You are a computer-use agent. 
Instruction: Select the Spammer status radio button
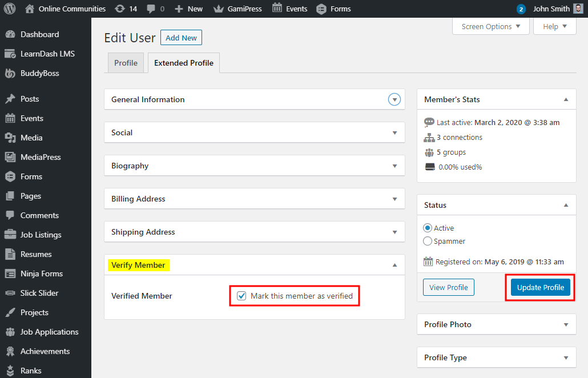(428, 241)
